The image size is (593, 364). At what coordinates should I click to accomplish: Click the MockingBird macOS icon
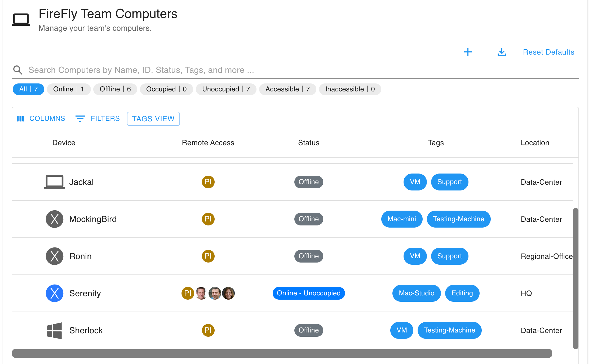[55, 219]
